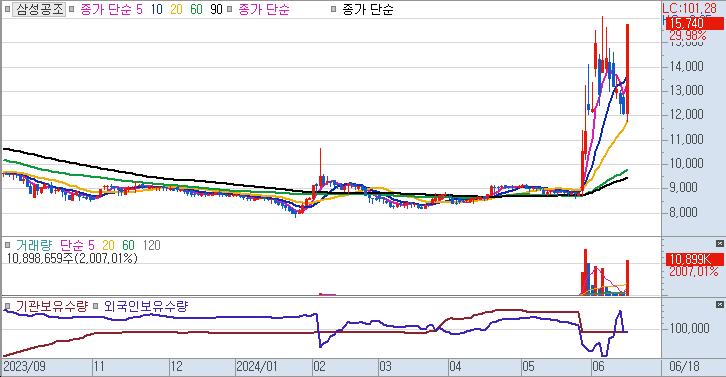
Task: Click the 2024/01 date on the timeline
Action: tap(256, 367)
